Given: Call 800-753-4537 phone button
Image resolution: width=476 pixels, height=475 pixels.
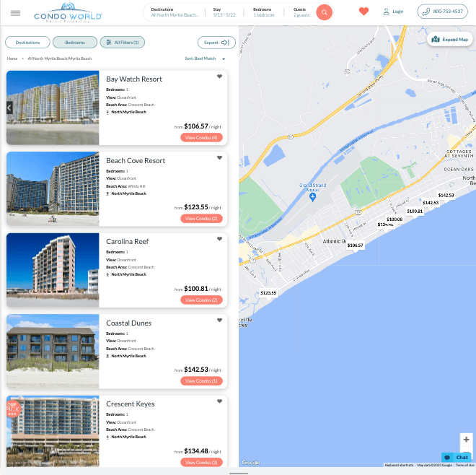Looking at the screenshot, I should coord(442,12).
